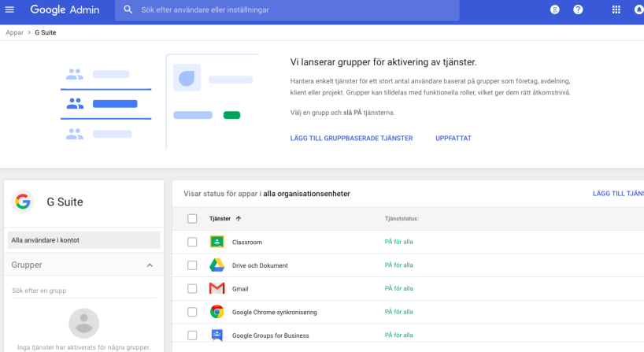Select Alla användare i kontot

point(83,240)
